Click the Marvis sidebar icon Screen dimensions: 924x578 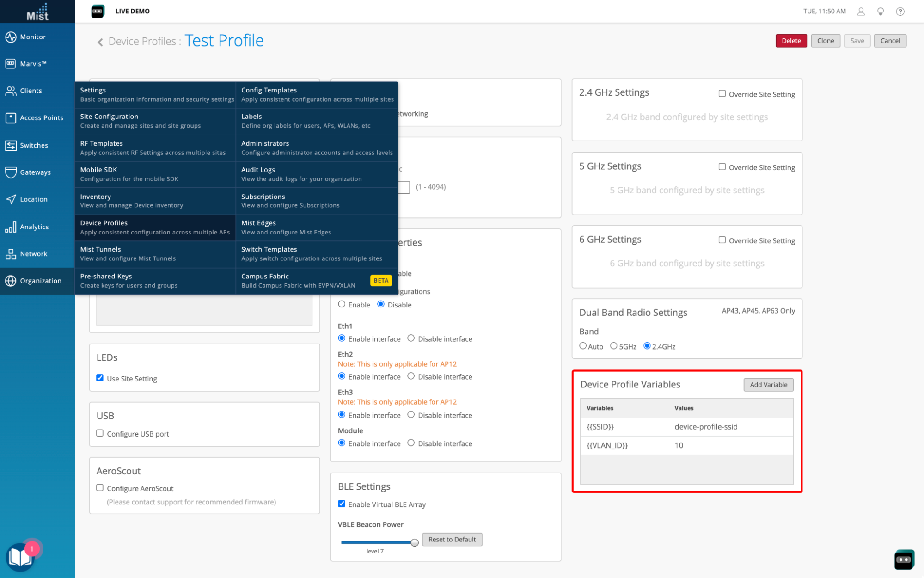(11, 64)
